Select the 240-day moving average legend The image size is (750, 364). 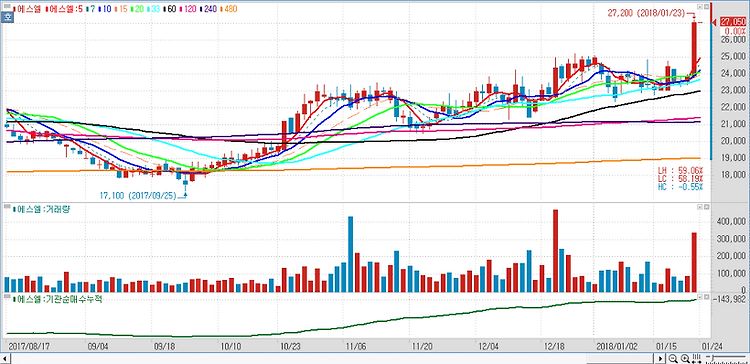pyautogui.click(x=208, y=9)
